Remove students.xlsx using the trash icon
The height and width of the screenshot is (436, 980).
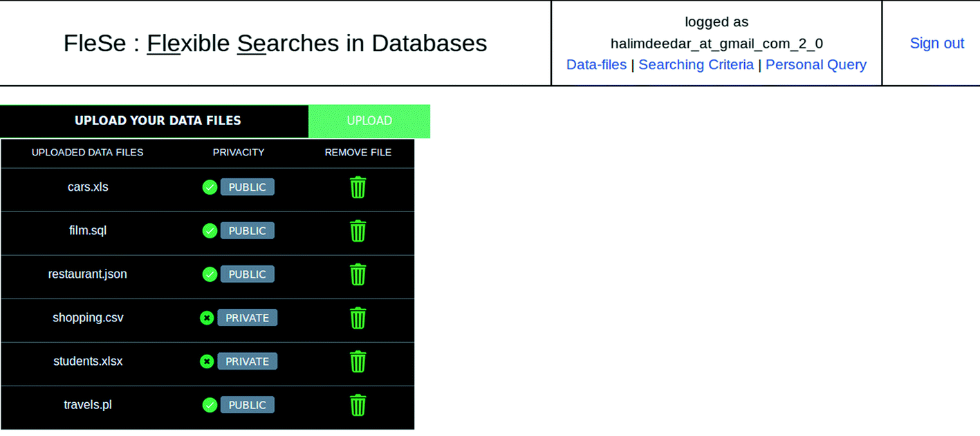[358, 361]
